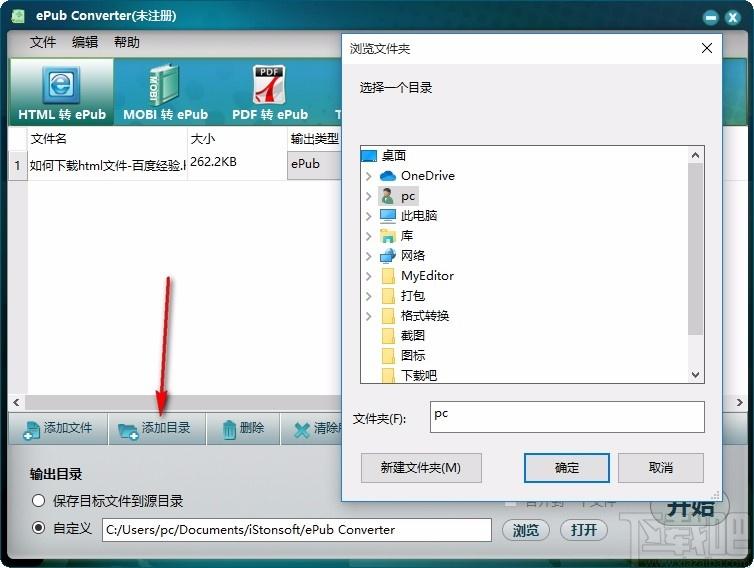The height and width of the screenshot is (568, 754).
Task: Click the 此电脑 computer icon
Action: 388,216
